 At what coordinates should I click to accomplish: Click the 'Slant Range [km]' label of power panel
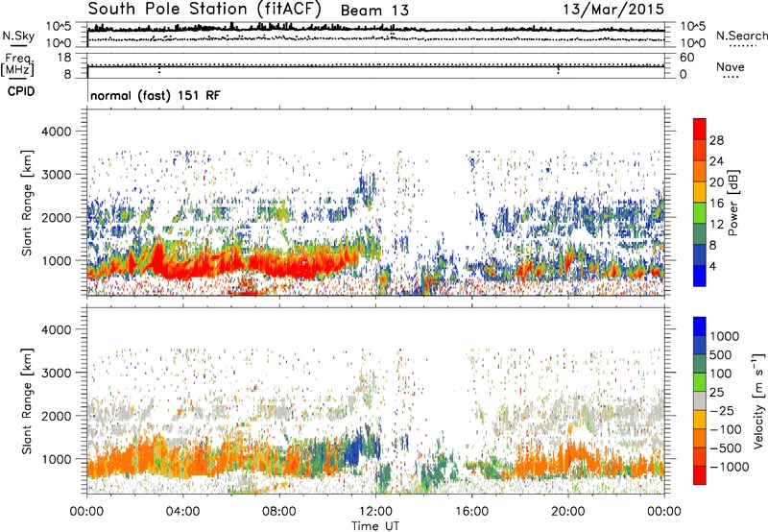[27, 203]
